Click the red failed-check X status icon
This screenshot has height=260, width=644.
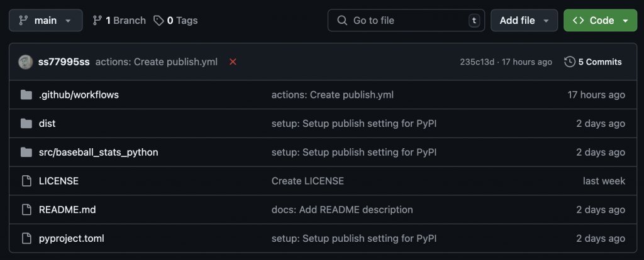(233, 62)
